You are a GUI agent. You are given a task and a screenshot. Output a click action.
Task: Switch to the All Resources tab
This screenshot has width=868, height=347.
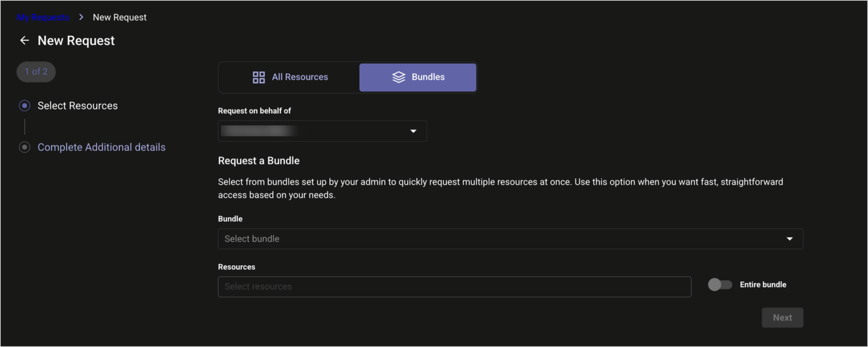290,77
